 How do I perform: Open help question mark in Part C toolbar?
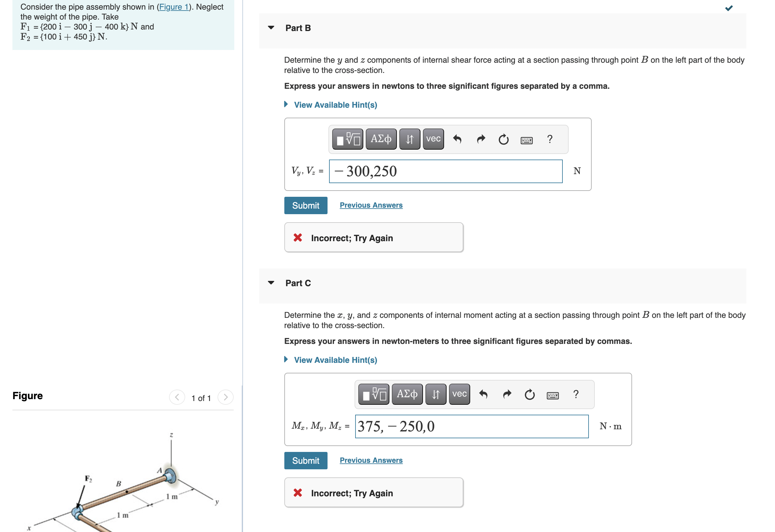(x=576, y=394)
